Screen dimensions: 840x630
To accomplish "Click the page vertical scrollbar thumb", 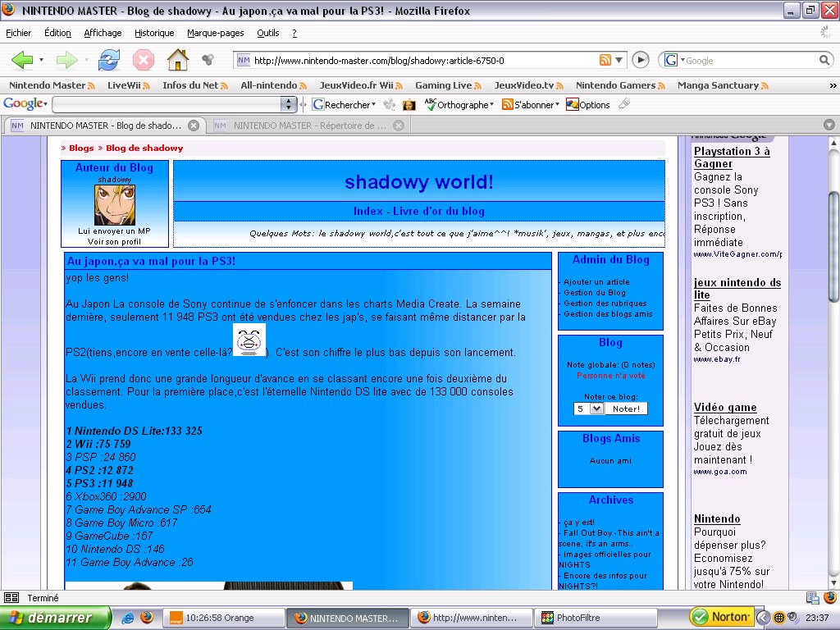I will point(833,246).
